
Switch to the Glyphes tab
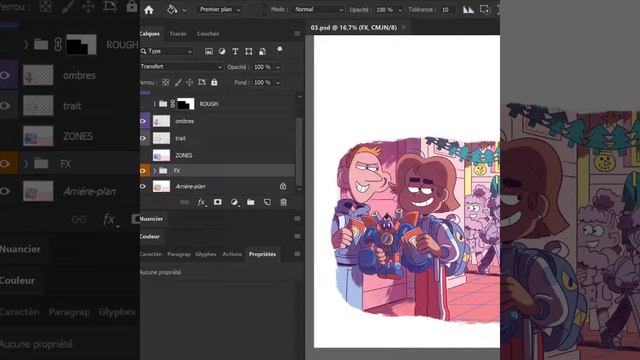coord(206,254)
